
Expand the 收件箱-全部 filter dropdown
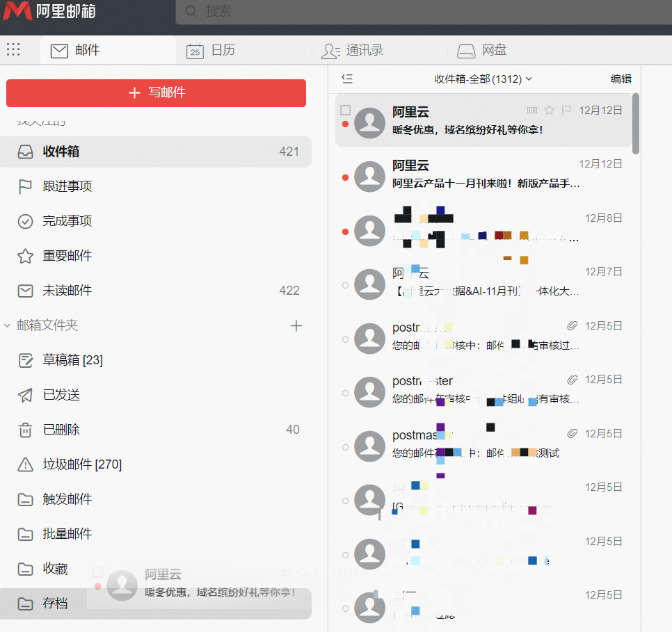483,79
